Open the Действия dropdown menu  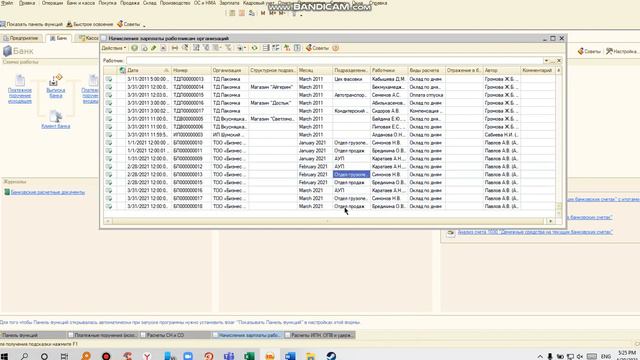(x=113, y=48)
